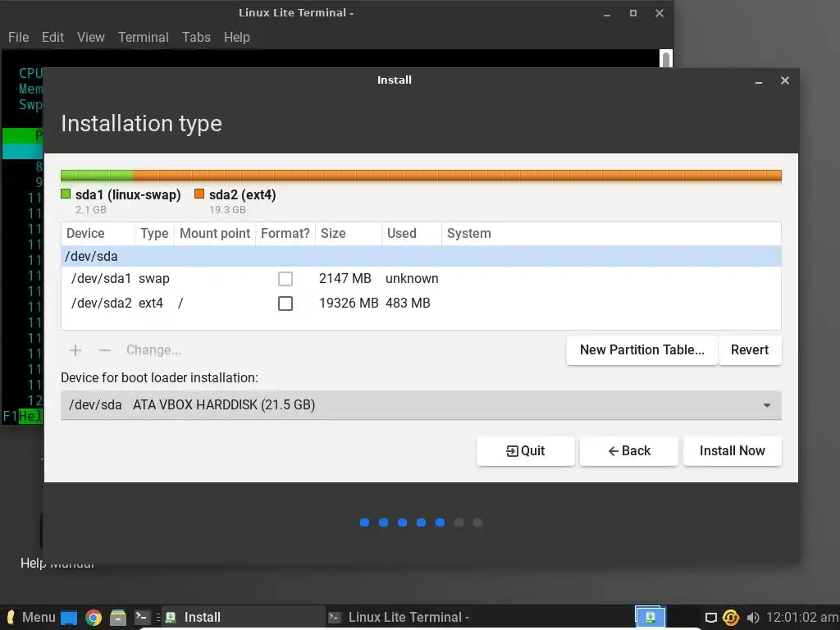Launch Chrome from the taskbar
This screenshot has height=630, width=840.
coord(94,618)
